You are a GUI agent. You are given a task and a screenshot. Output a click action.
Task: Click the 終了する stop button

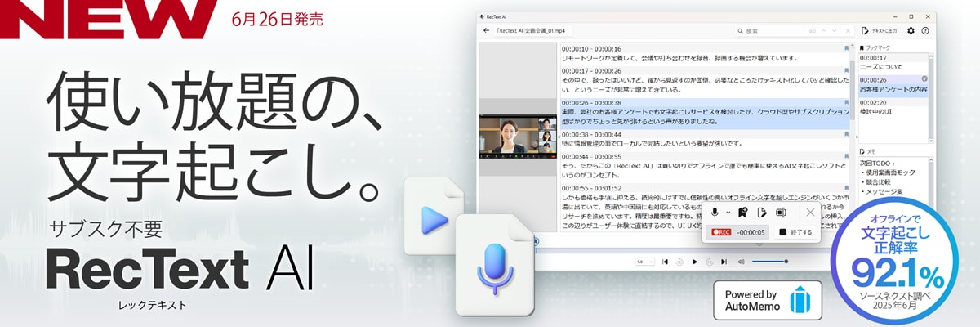point(795,232)
